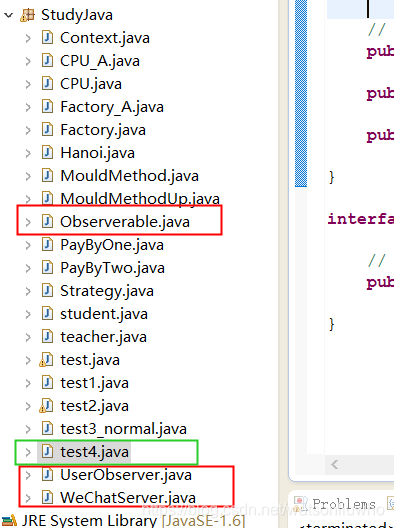Click the StudyJava package icon
Viewport: 394px width, 528px height.
(28, 15)
